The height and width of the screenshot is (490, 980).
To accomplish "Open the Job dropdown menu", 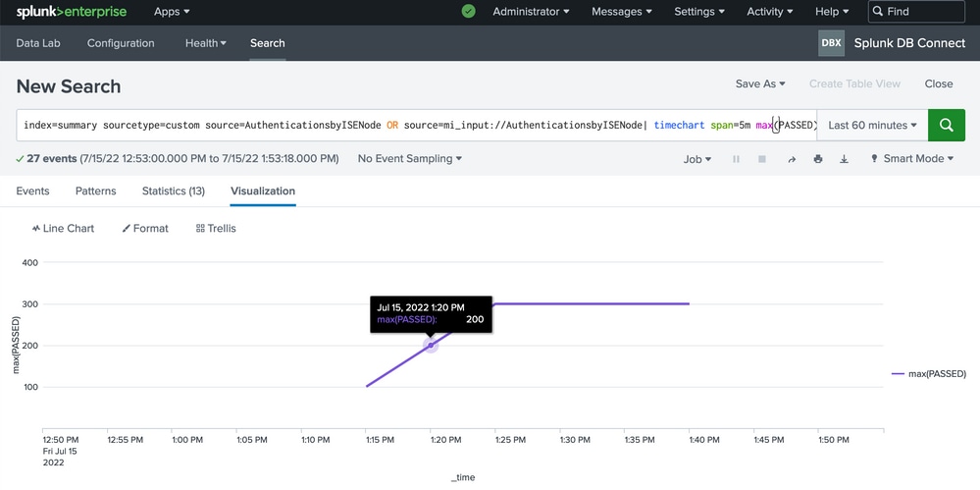I will pyautogui.click(x=697, y=159).
